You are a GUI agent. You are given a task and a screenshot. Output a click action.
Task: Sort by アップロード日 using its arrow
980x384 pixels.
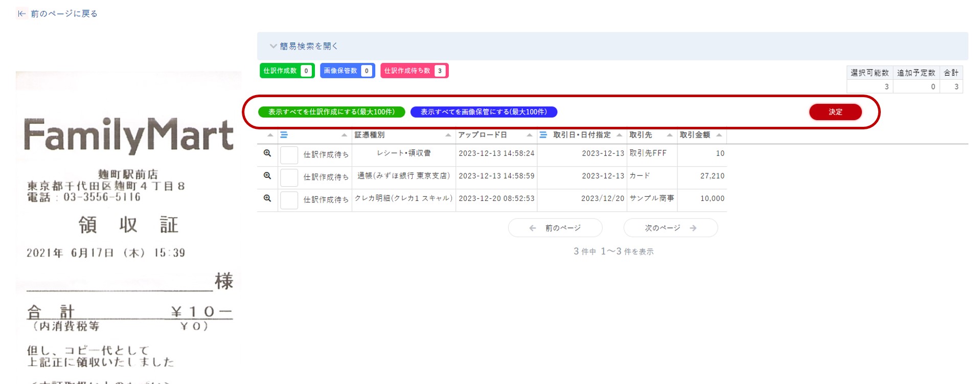[x=530, y=135]
